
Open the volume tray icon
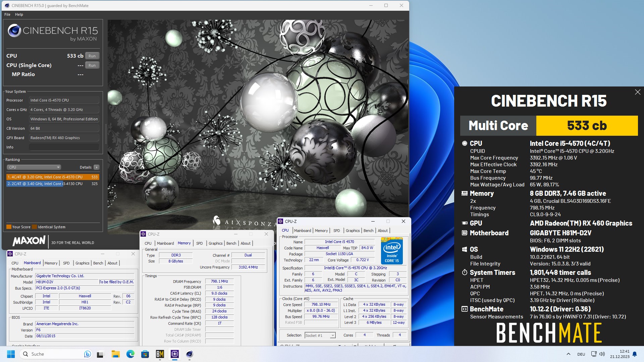602,354
